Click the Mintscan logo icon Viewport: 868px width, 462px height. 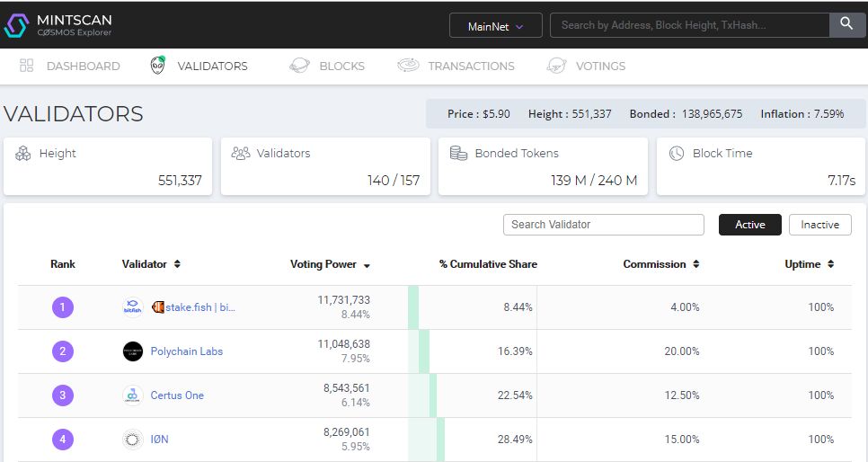click(16, 25)
